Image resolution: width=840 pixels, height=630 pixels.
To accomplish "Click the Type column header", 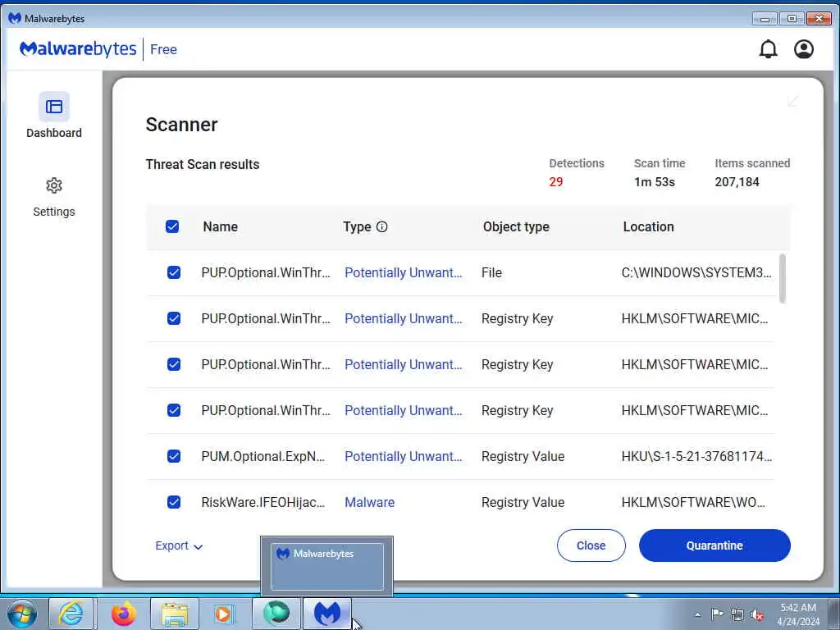I will coord(358,226).
